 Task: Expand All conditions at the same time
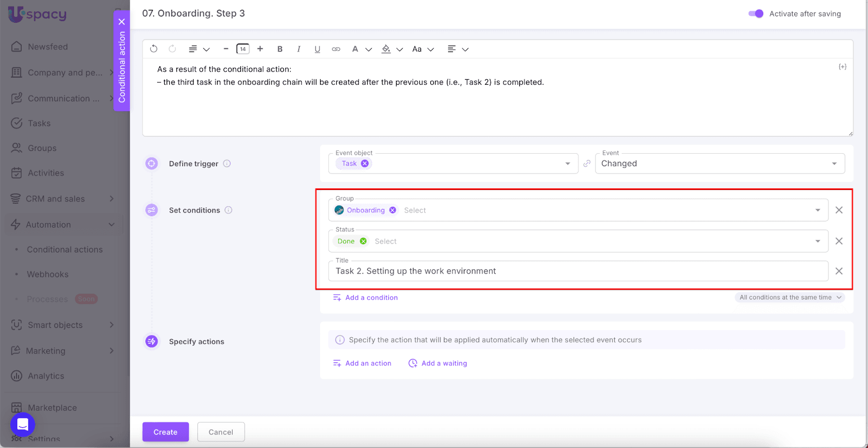pyautogui.click(x=790, y=298)
